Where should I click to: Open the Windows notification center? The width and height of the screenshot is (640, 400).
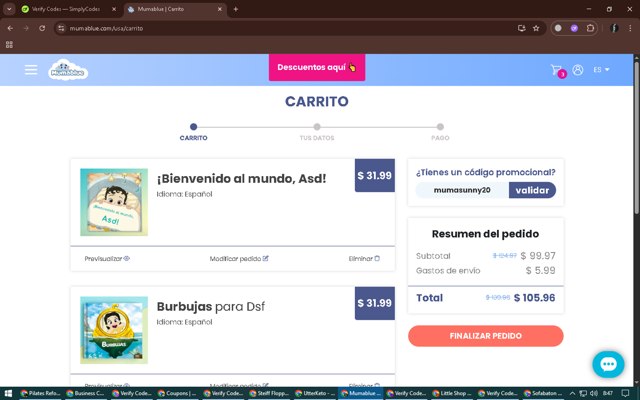coord(626,393)
